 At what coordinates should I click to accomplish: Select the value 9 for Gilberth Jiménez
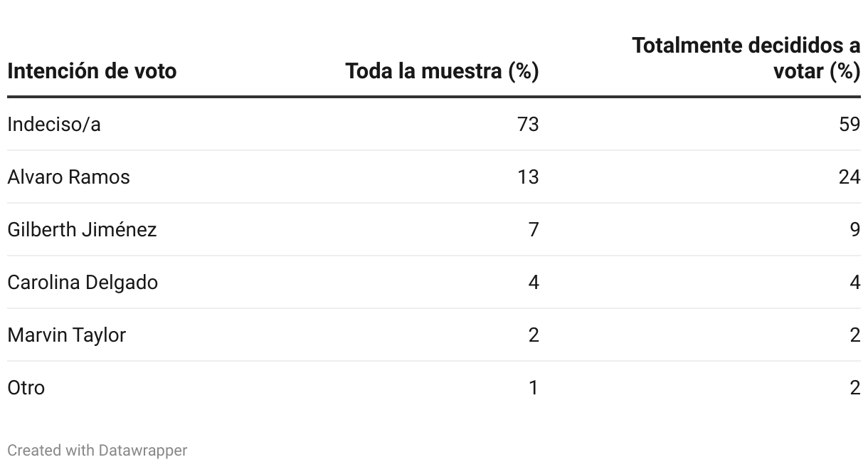(855, 230)
